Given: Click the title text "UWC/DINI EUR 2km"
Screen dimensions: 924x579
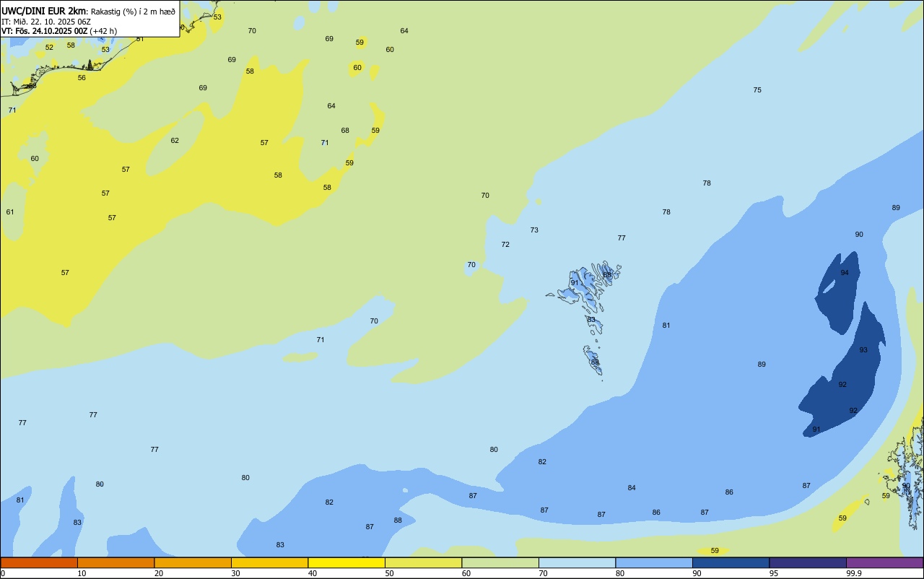Looking at the screenshot, I should click(x=43, y=11).
